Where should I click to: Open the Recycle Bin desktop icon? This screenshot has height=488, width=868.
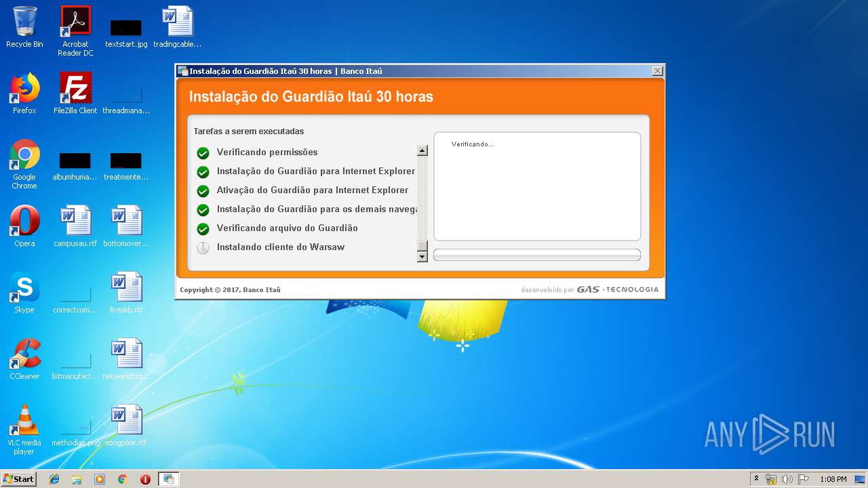(24, 27)
